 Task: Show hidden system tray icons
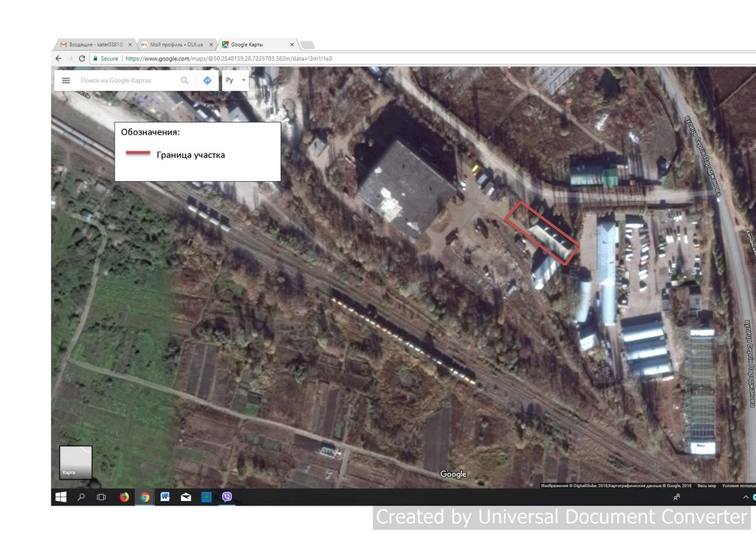click(746, 497)
